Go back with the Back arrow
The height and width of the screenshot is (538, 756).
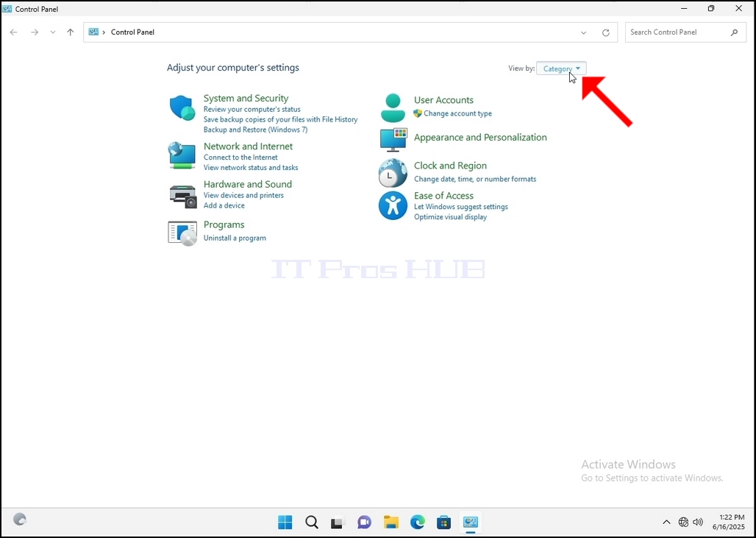pos(13,32)
